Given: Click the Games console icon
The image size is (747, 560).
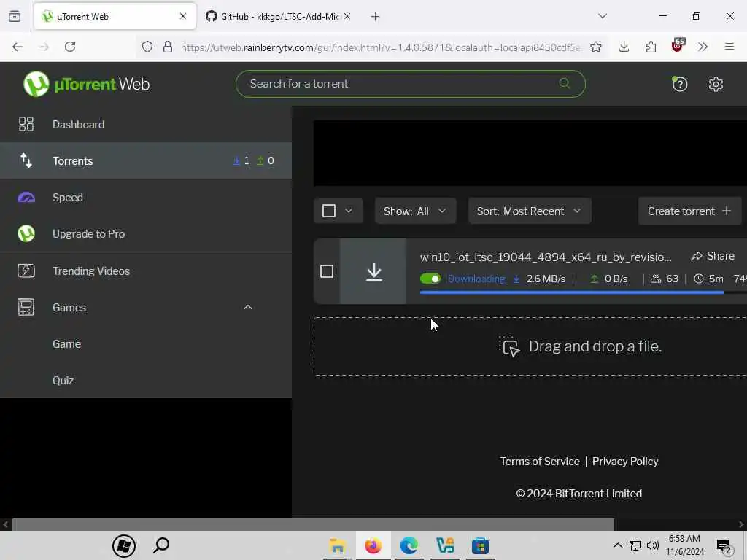Looking at the screenshot, I should point(26,307).
